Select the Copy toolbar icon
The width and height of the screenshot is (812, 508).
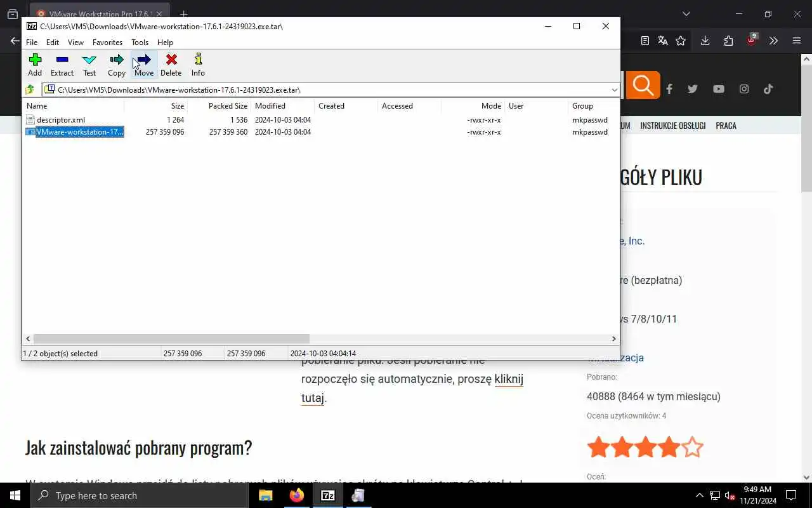pos(117,65)
